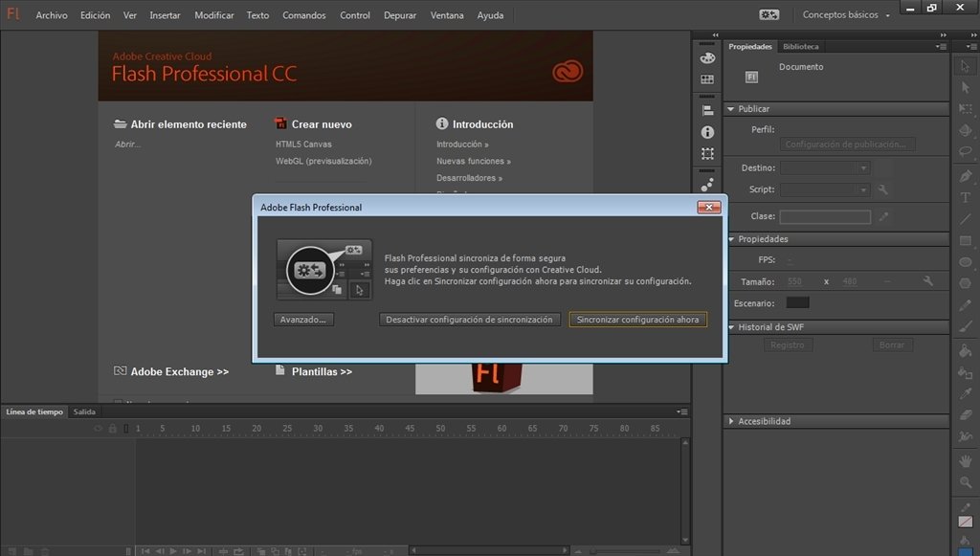Toggle the timeline outline-all-layers icon
The width and height of the screenshot is (980, 556).
coord(126,429)
